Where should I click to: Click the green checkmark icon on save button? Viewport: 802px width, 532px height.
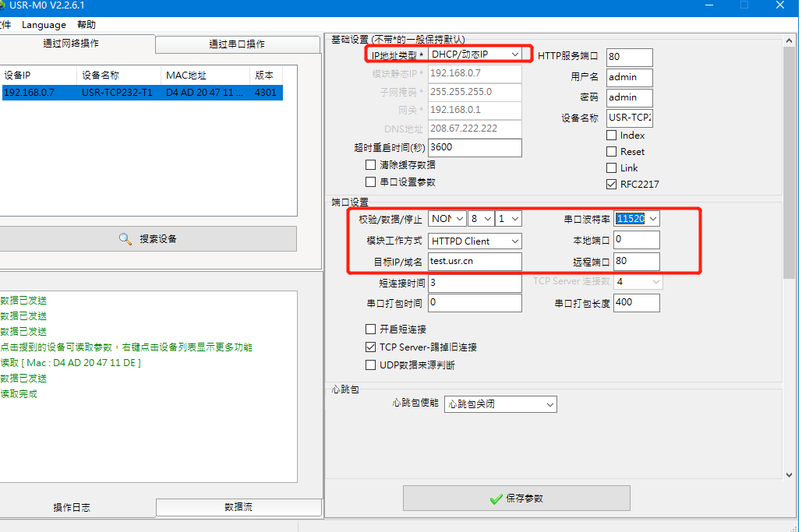click(x=495, y=499)
